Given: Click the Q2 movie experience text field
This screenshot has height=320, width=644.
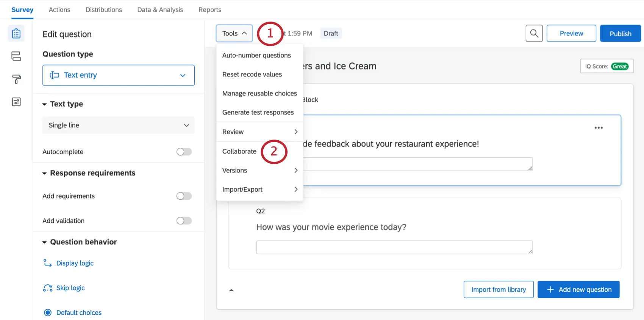Looking at the screenshot, I should click(394, 247).
